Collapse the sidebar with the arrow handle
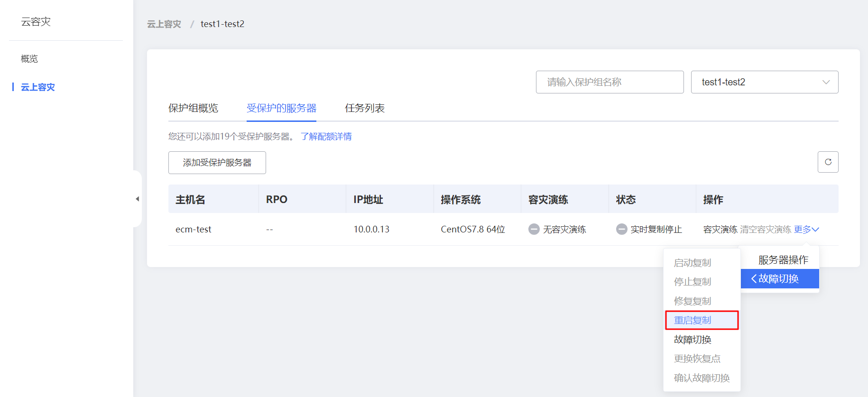The height and width of the screenshot is (397, 868). pos(137,199)
